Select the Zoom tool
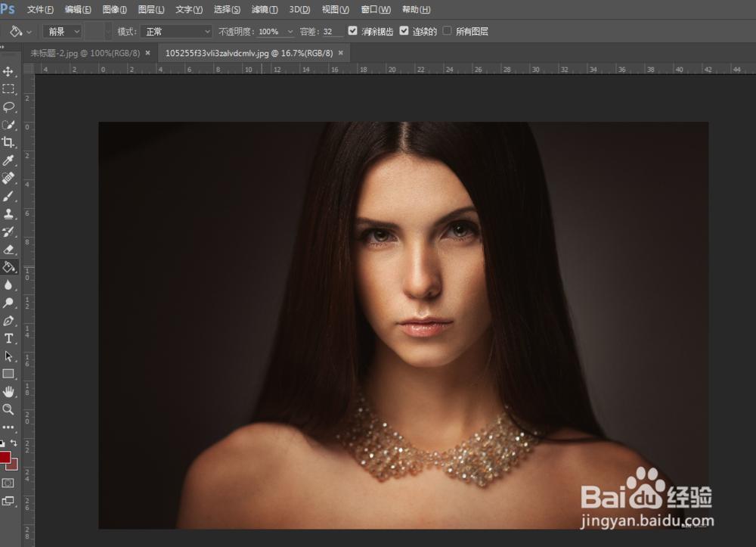The height and width of the screenshot is (547, 756). pos(8,409)
